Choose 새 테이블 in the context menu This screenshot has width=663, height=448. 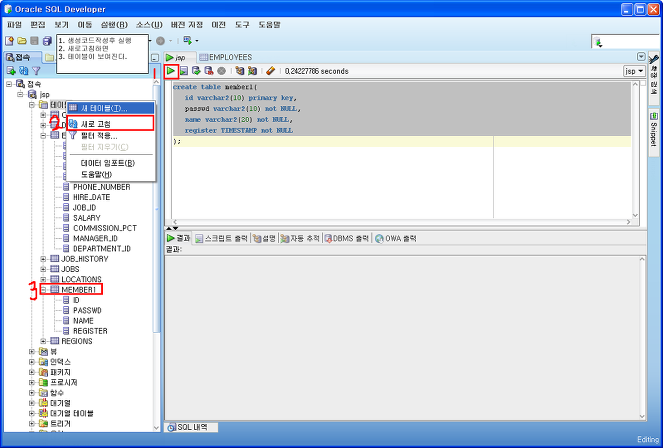(110, 108)
